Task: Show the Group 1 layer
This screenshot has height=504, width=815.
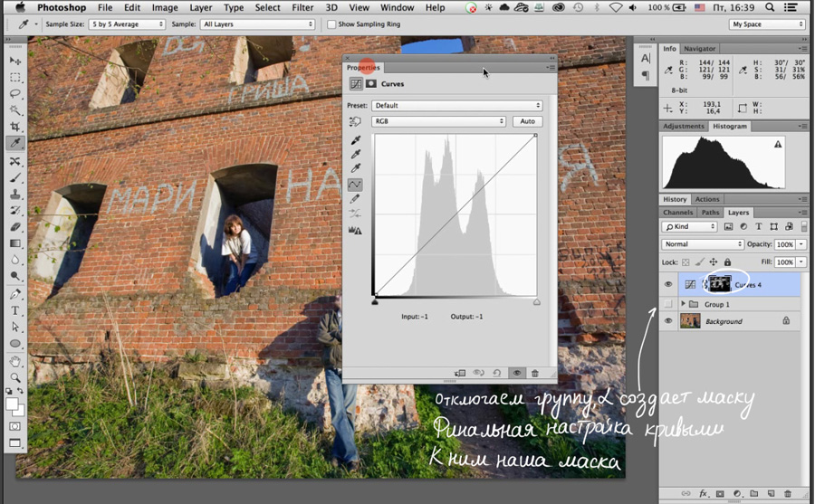Action: [668, 304]
